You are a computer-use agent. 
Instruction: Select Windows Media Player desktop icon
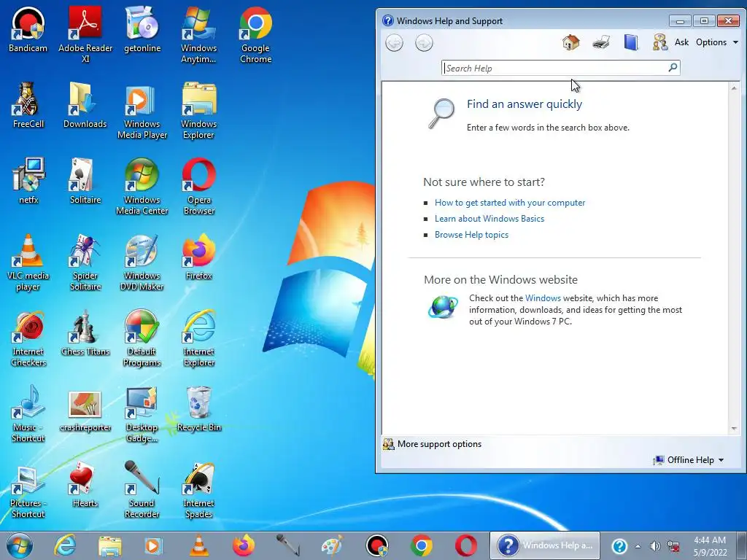[142, 111]
